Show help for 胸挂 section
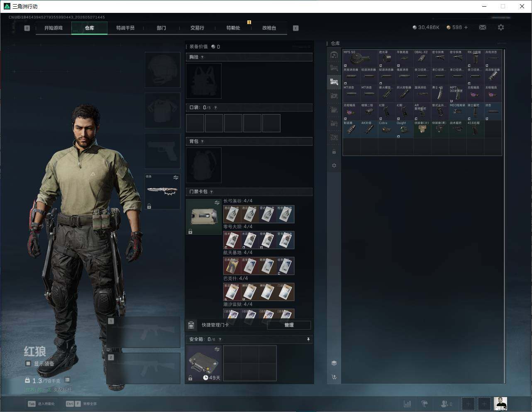Image resolution: width=532 pixels, height=412 pixels. (x=203, y=57)
